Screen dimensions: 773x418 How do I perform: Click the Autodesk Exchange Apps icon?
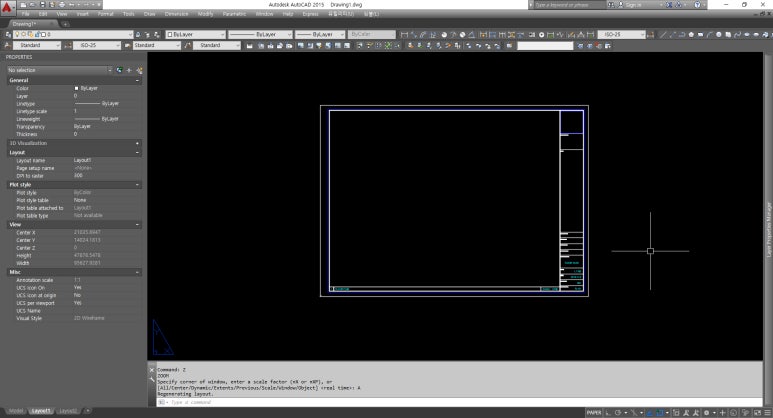click(x=669, y=4)
